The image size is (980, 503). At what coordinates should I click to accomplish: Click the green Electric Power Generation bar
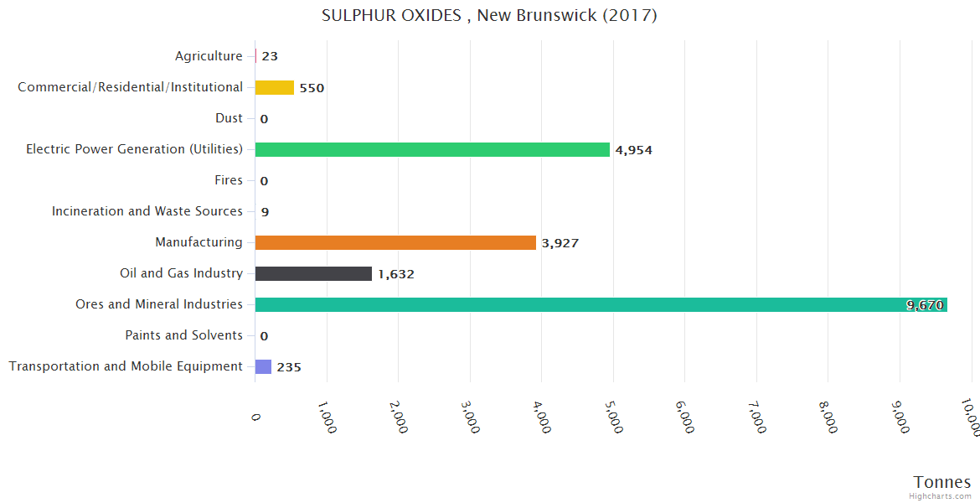click(432, 149)
